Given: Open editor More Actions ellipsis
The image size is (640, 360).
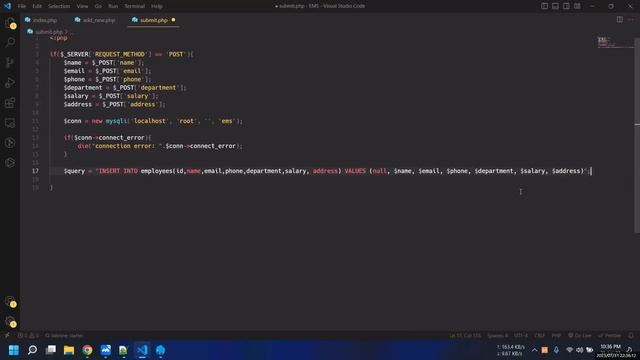Looking at the screenshot, I should pos(631,20).
